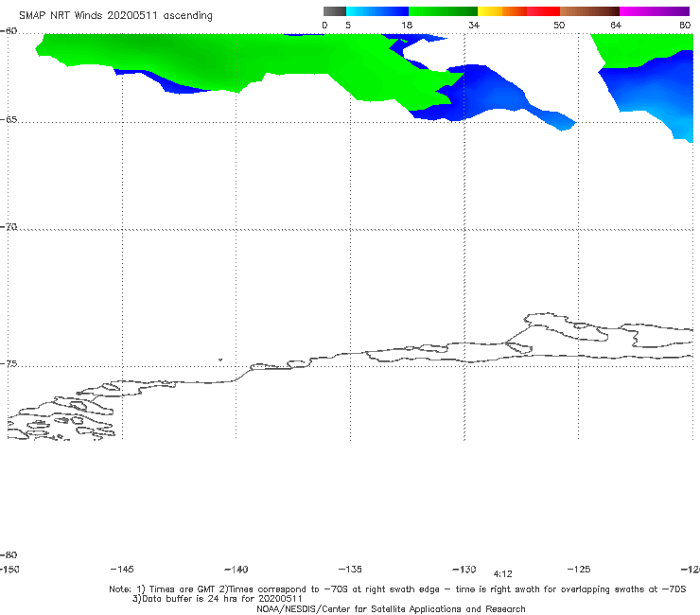Click the color bar label "34"

pos(474,25)
